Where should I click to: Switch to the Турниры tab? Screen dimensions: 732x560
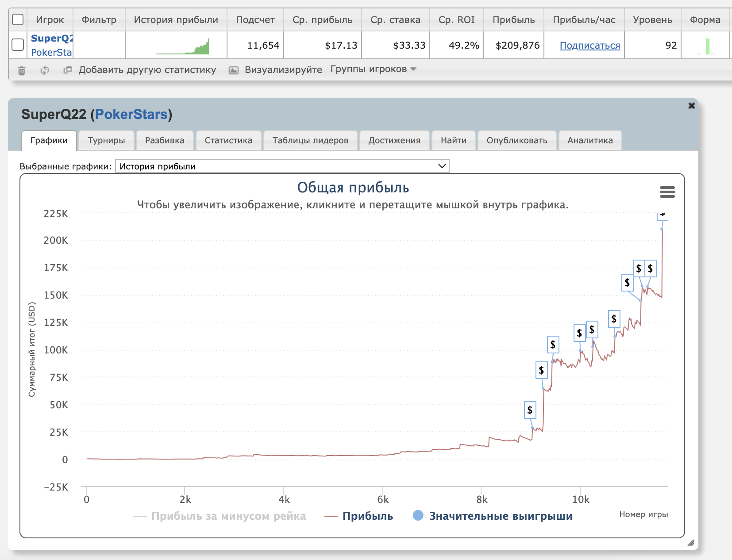(106, 141)
